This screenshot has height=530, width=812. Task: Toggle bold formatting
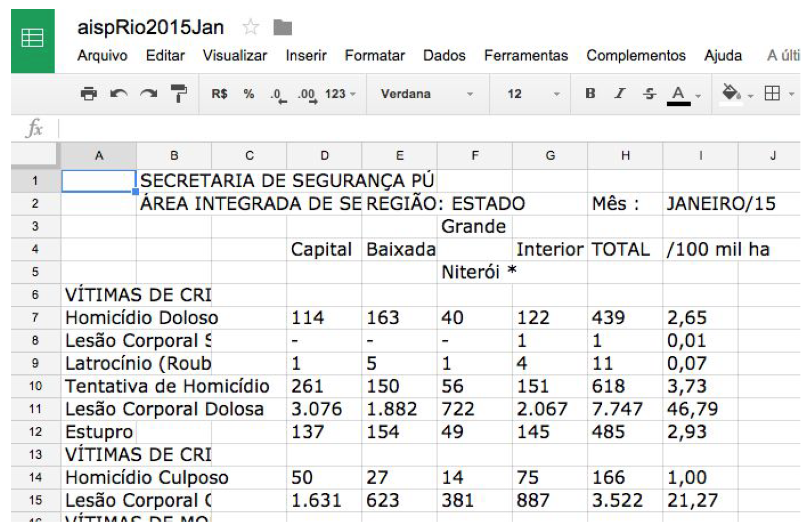pos(590,94)
